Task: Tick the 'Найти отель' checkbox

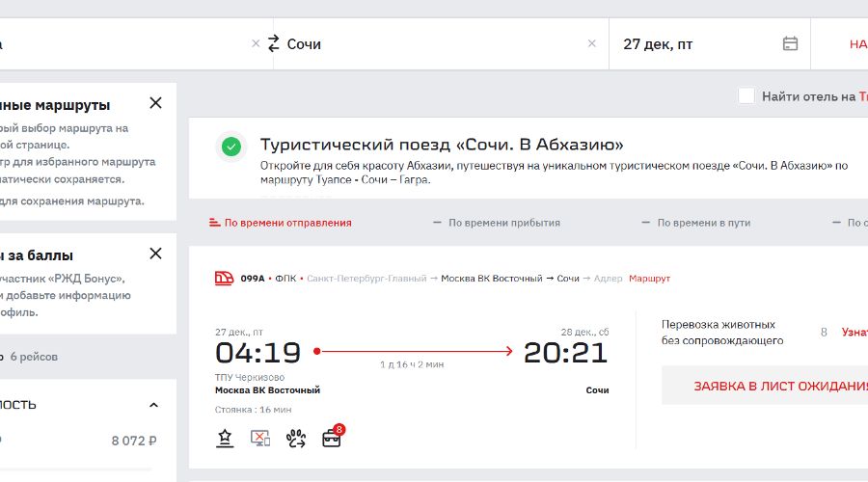Action: coord(746,96)
